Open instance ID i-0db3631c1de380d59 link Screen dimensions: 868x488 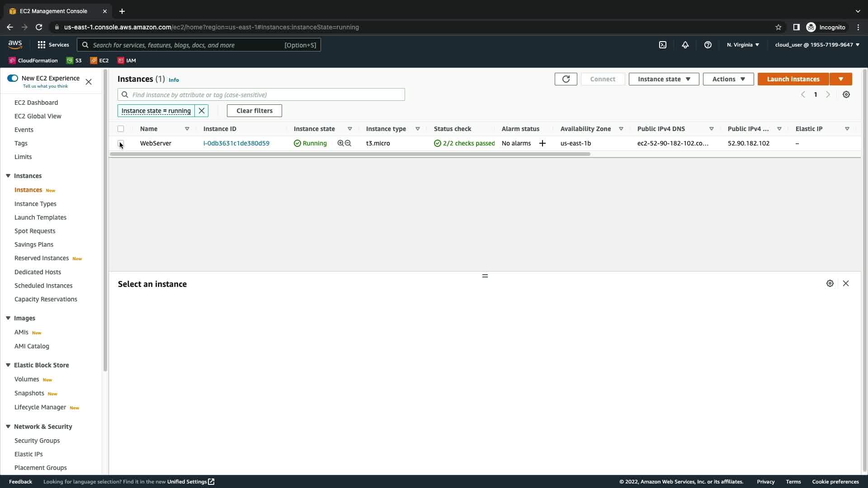pyautogui.click(x=236, y=143)
